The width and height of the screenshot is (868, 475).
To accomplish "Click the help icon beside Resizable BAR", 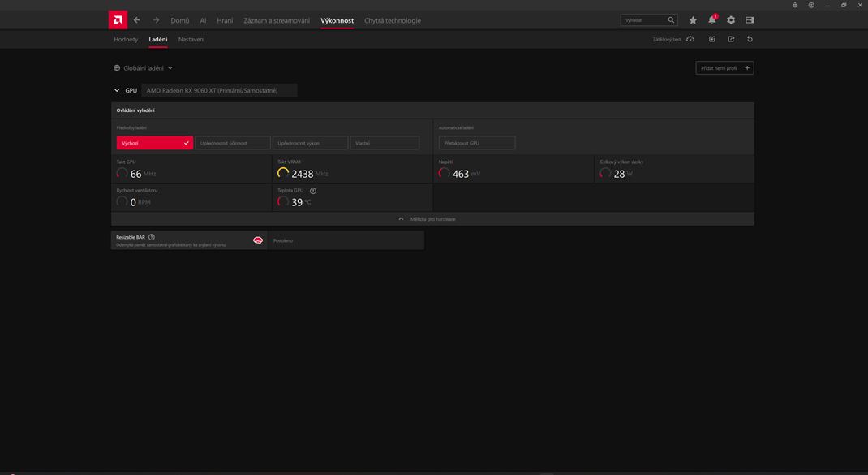I will coord(152,237).
